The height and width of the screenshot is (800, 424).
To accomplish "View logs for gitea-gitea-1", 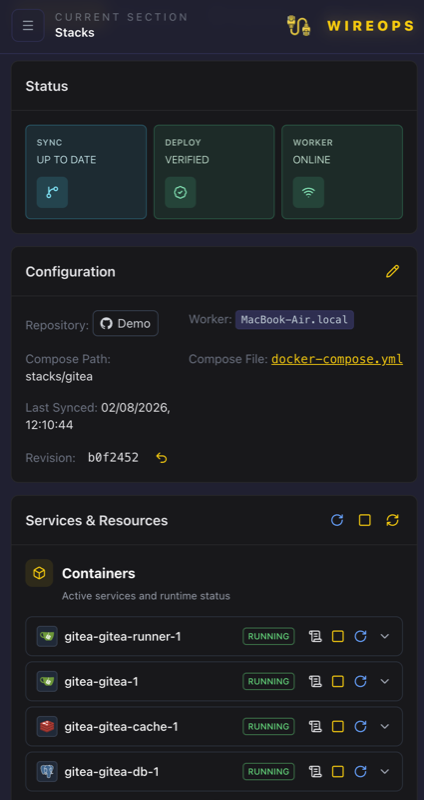I will pos(315,681).
